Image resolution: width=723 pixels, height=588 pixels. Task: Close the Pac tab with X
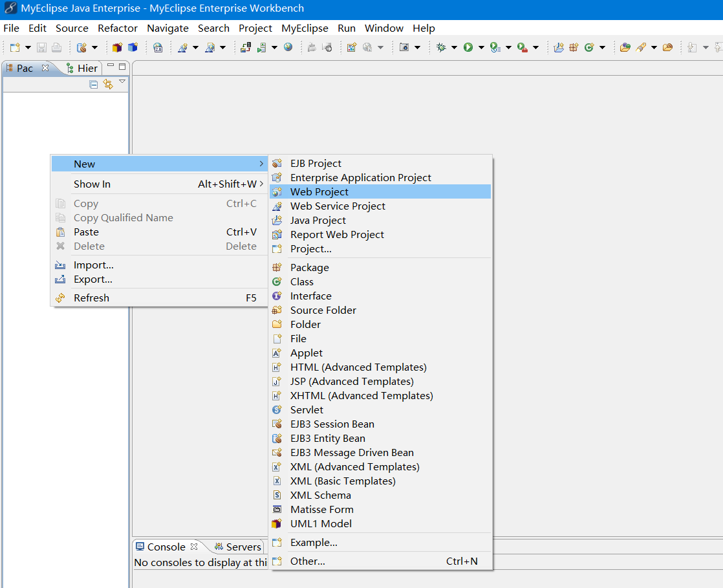[x=45, y=68]
